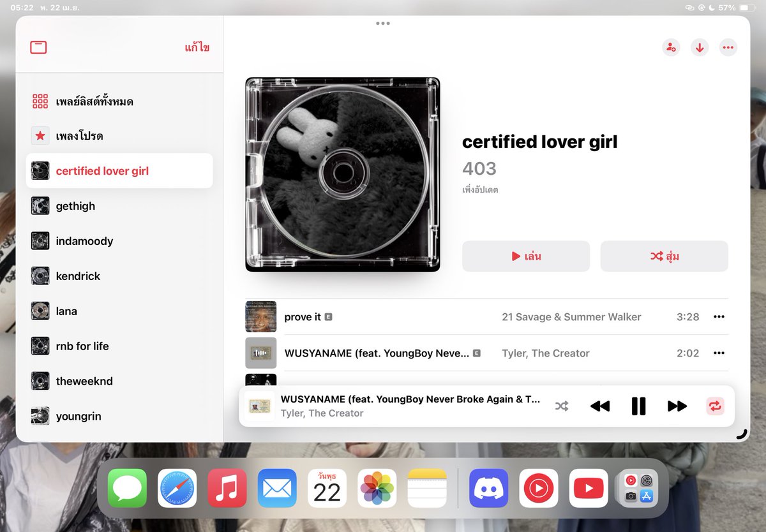Toggle shuffle in mini player
The width and height of the screenshot is (766, 532).
click(562, 406)
